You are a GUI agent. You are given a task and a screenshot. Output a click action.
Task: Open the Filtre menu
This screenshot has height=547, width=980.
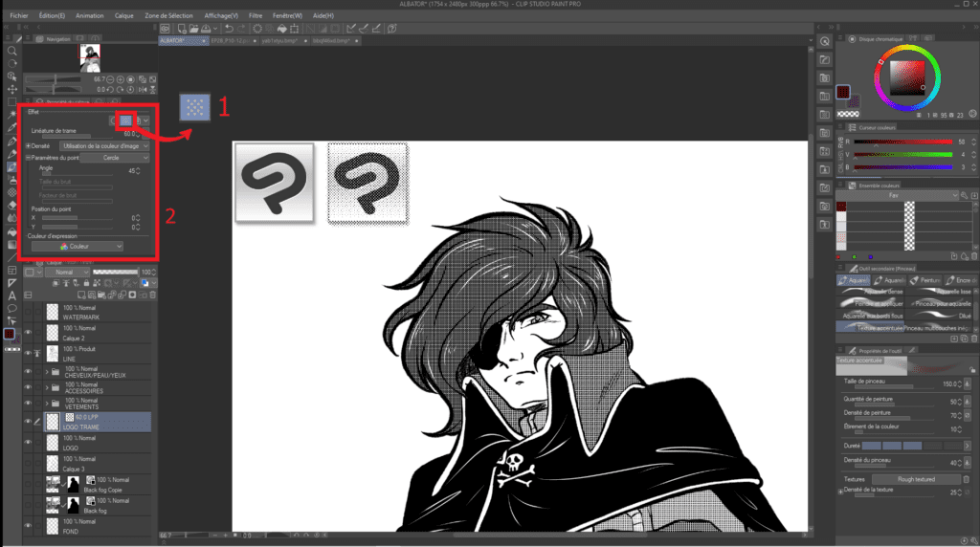pyautogui.click(x=255, y=15)
